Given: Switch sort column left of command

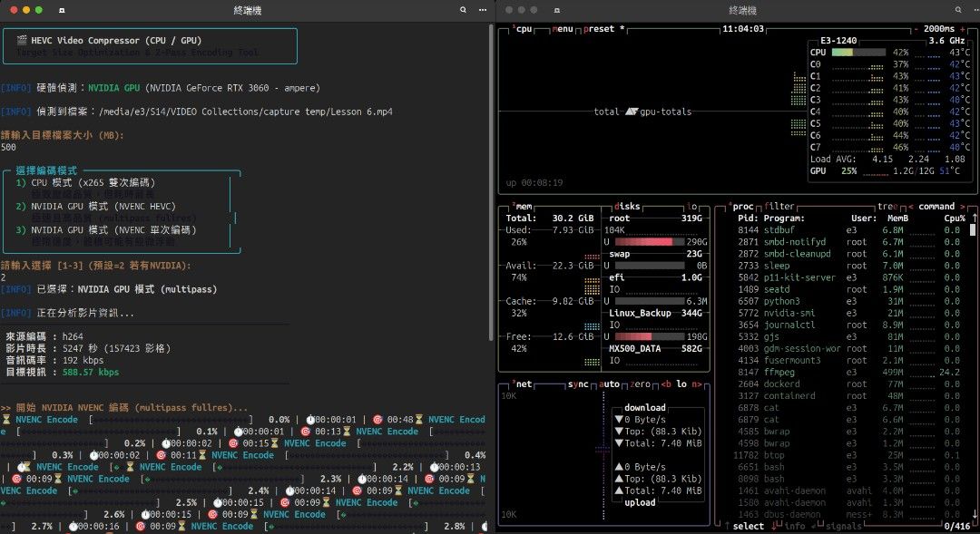Looking at the screenshot, I should [911, 206].
